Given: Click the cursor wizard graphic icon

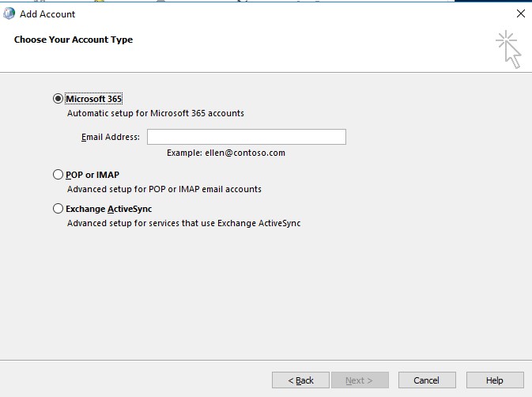Looking at the screenshot, I should pos(508,50).
